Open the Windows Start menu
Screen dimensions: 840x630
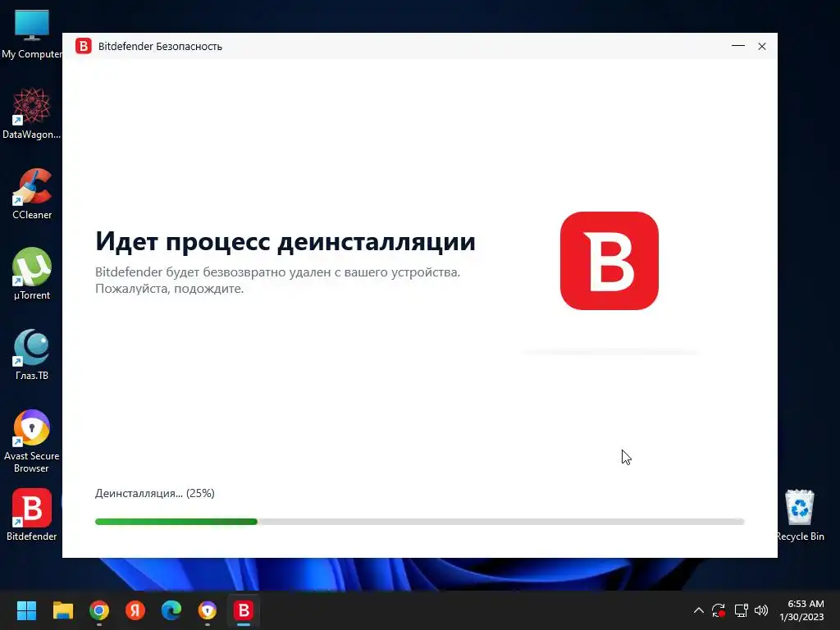pyautogui.click(x=26, y=610)
